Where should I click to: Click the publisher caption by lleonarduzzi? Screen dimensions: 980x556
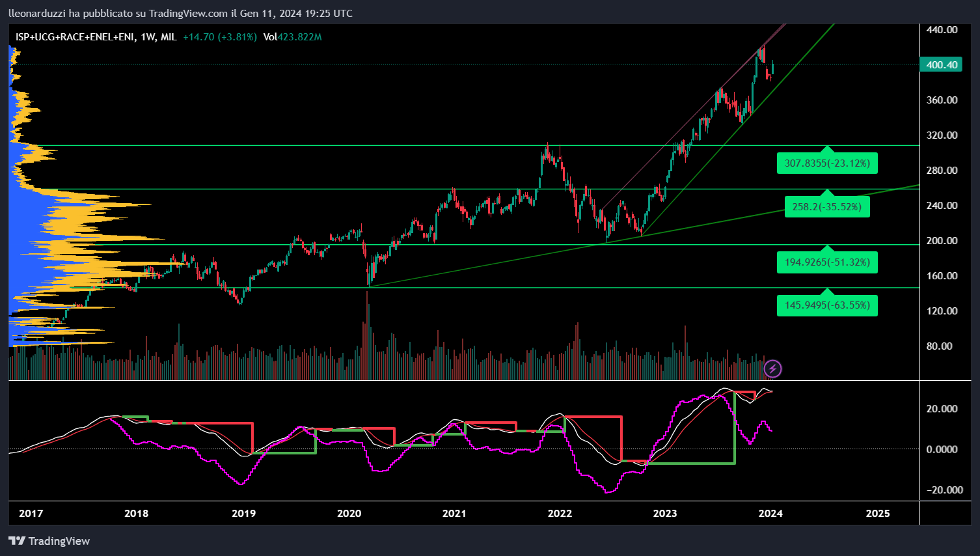point(180,13)
